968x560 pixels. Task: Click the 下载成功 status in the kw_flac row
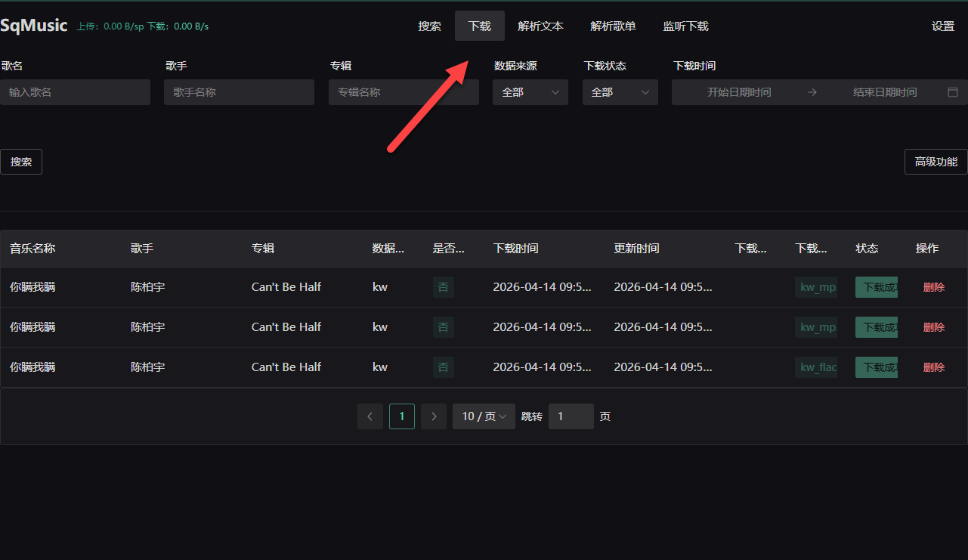coord(877,367)
